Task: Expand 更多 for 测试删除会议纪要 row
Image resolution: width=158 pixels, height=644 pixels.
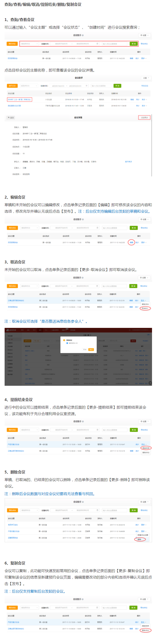Action: click(144, 106)
